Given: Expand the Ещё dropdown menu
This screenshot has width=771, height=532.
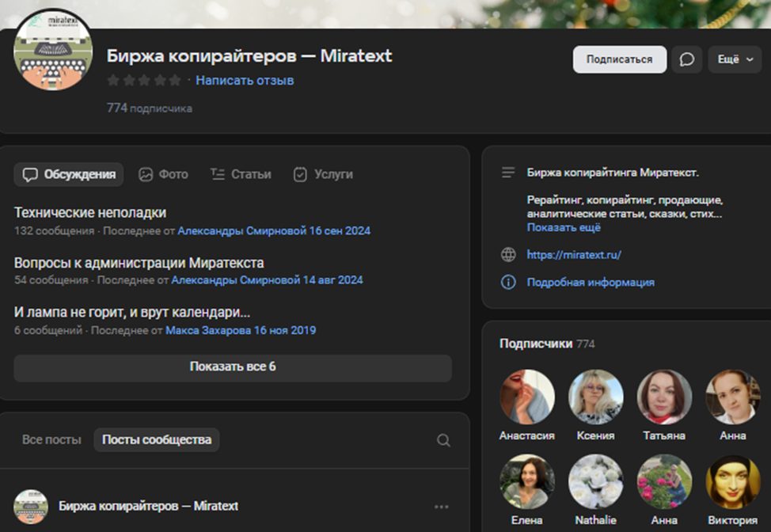Looking at the screenshot, I should pyautogui.click(x=735, y=59).
